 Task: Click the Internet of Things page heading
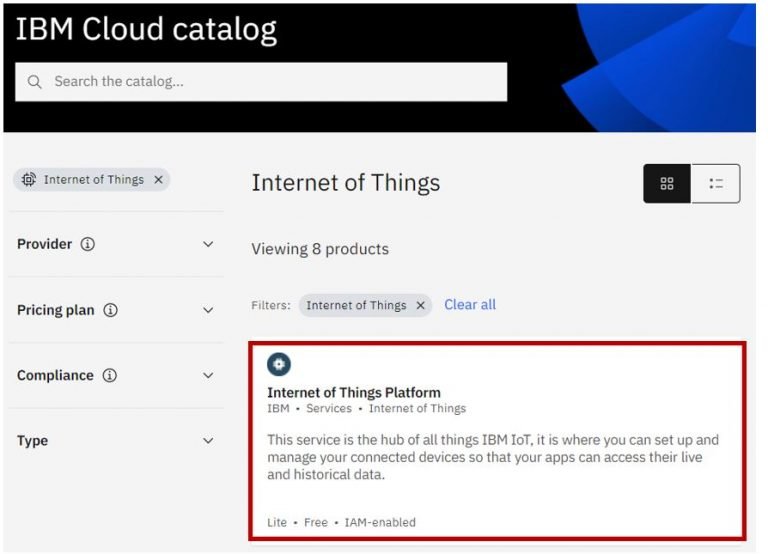[346, 183]
